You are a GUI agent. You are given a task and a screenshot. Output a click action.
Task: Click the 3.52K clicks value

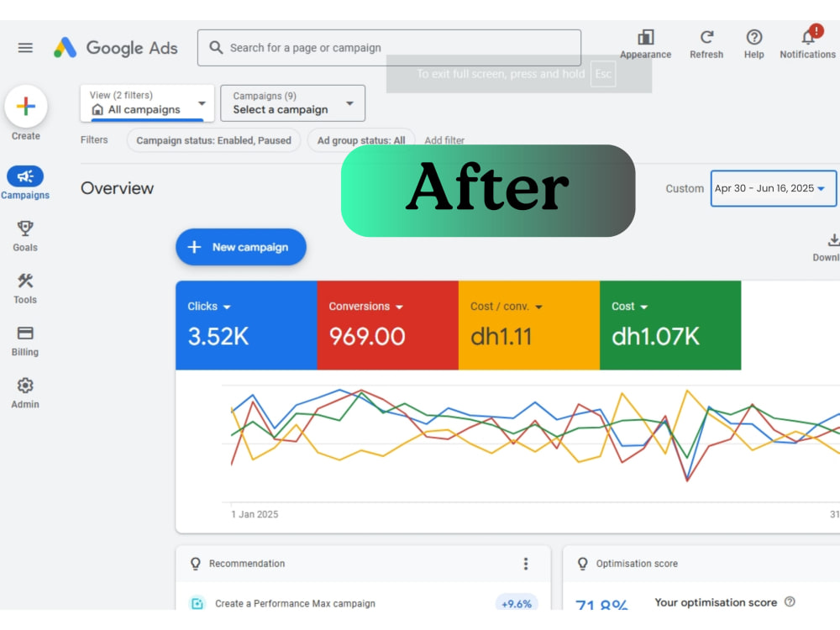pyautogui.click(x=218, y=337)
